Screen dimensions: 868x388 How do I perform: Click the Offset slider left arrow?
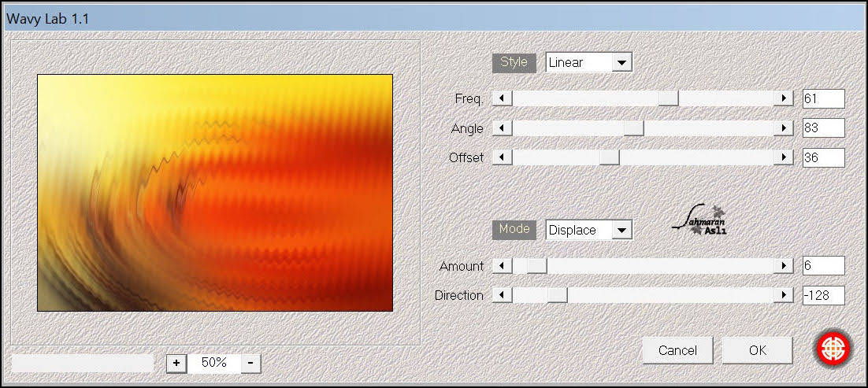(502, 157)
